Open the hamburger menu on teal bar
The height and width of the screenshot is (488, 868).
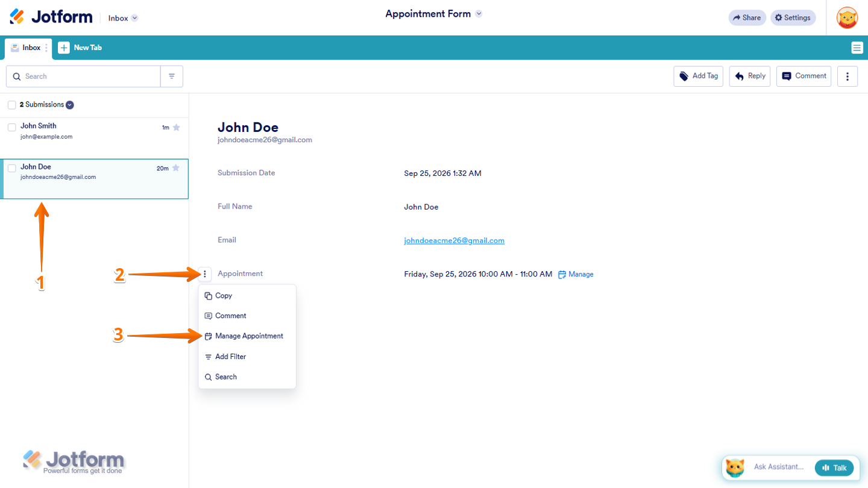pyautogui.click(x=856, y=48)
